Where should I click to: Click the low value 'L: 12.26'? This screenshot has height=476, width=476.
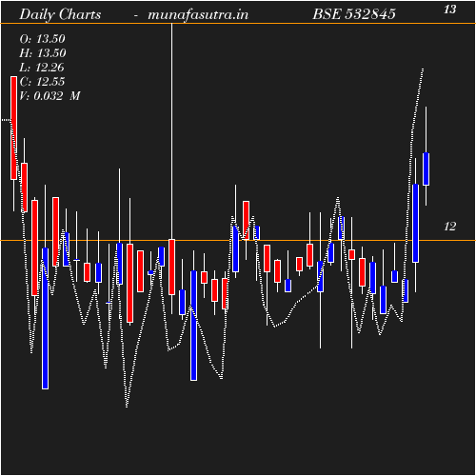pyautogui.click(x=42, y=68)
